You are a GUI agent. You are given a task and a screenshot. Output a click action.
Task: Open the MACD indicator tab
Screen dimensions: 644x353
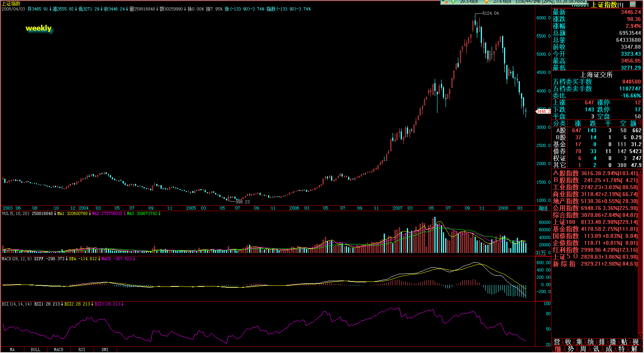59,350
